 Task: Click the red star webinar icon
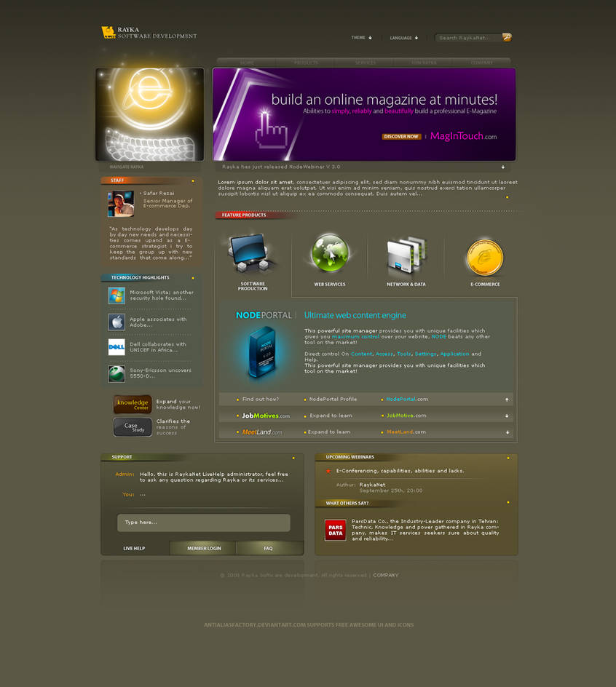(328, 471)
